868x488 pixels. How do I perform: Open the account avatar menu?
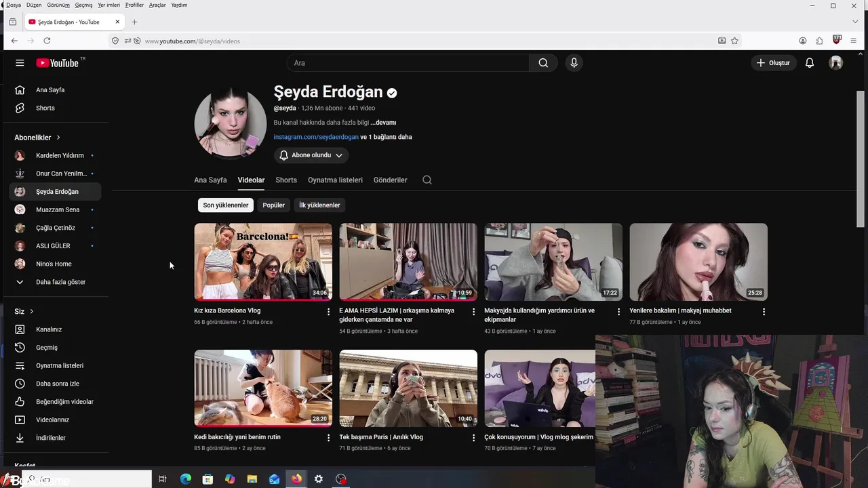pos(836,63)
